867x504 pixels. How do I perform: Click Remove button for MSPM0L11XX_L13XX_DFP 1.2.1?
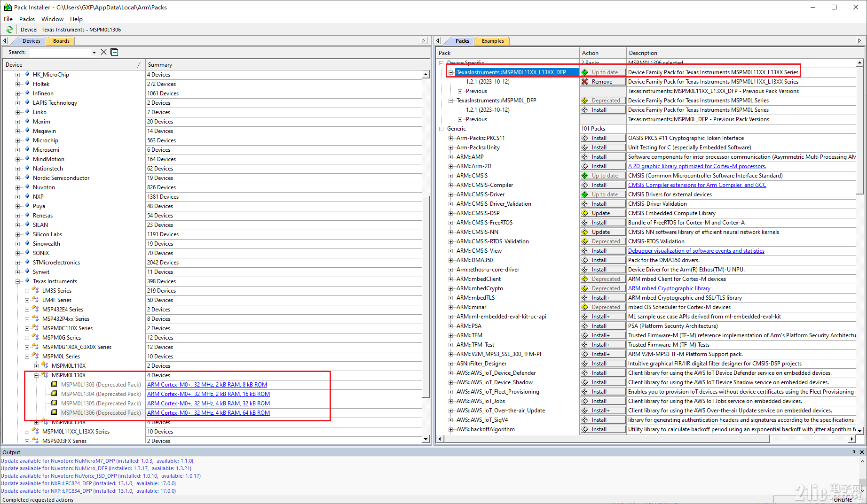(602, 82)
